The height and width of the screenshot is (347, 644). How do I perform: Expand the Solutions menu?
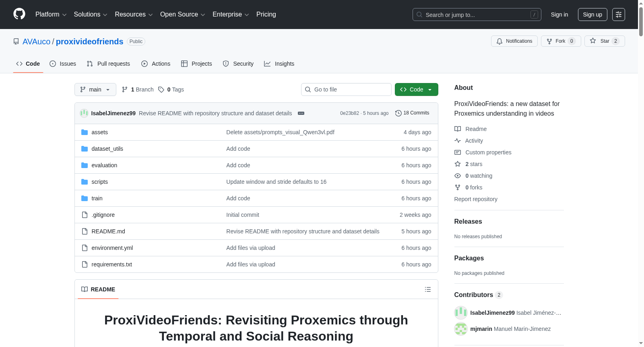click(91, 15)
